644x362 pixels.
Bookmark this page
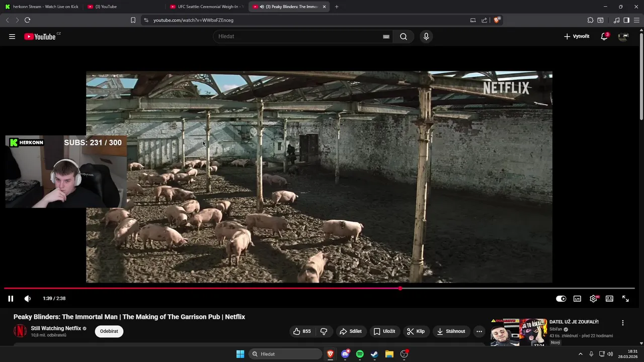(133, 20)
